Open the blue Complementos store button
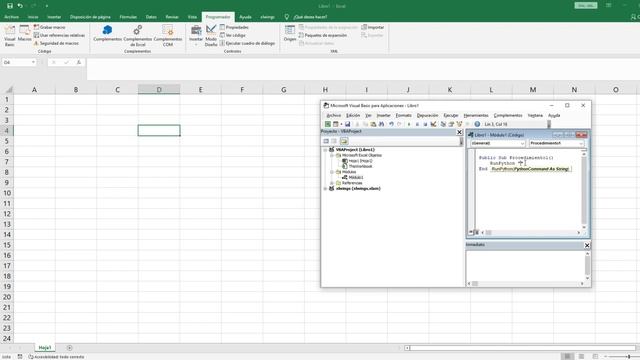This screenshot has height=360, width=640. coord(107,33)
